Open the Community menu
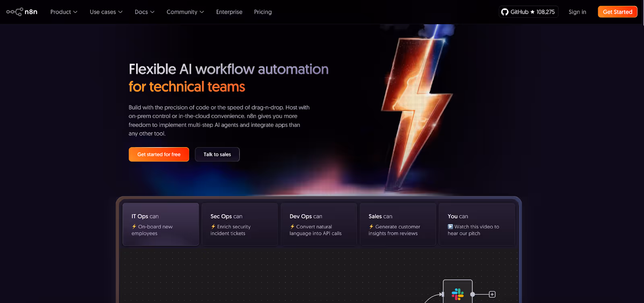Viewport: 644px width, 303px height. coord(185,12)
